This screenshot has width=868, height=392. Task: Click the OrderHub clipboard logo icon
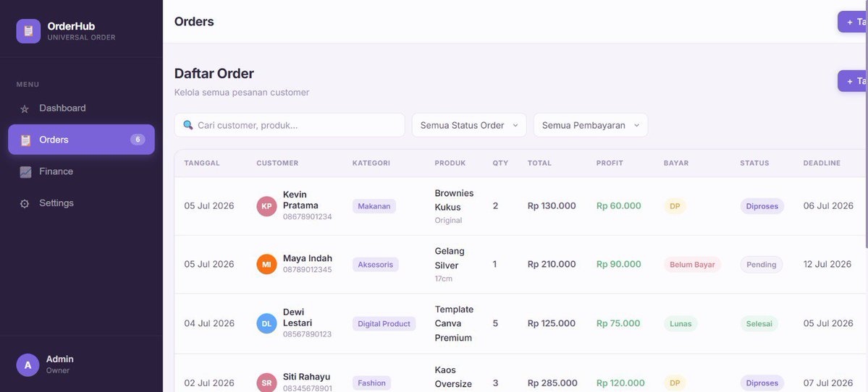[x=28, y=31]
